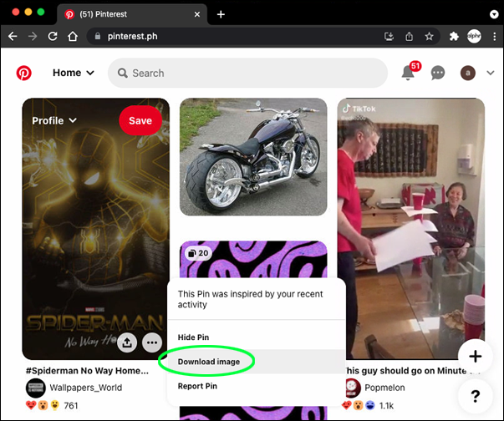The height and width of the screenshot is (421, 504).
Task: Click the browser home icon
Action: point(73,36)
